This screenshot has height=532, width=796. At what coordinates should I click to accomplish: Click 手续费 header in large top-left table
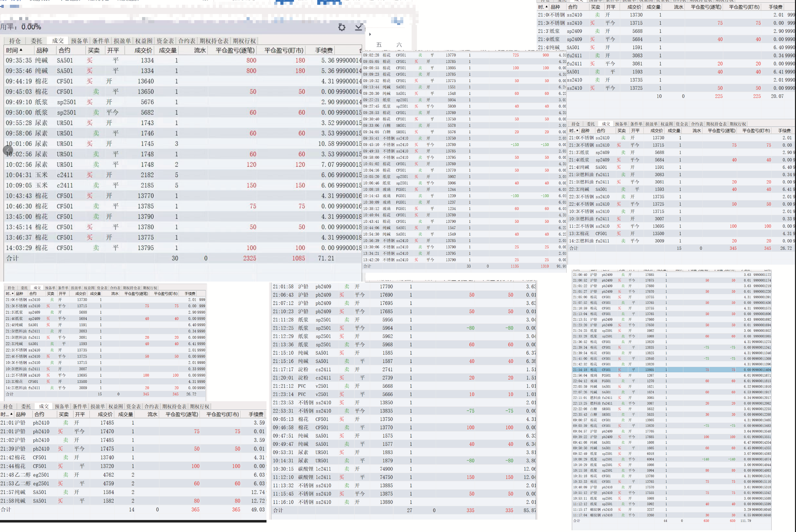(x=324, y=51)
